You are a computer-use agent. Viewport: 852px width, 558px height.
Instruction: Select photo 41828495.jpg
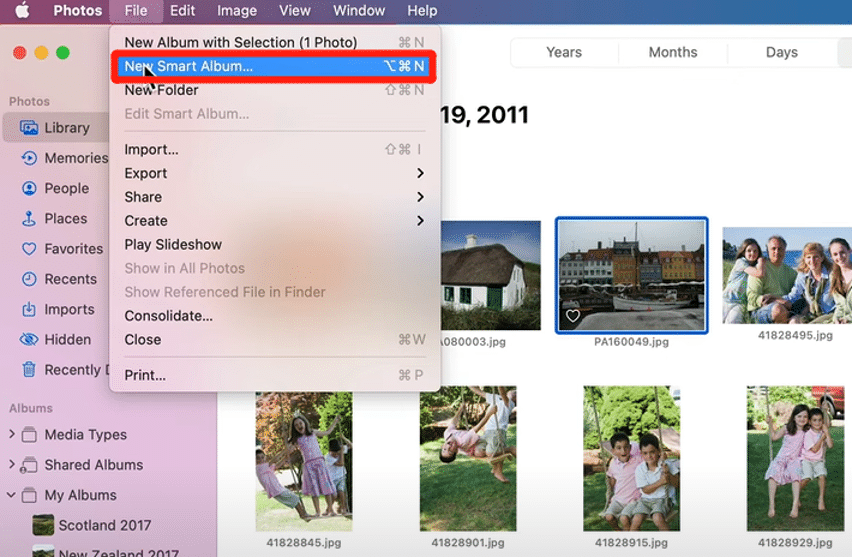click(787, 275)
